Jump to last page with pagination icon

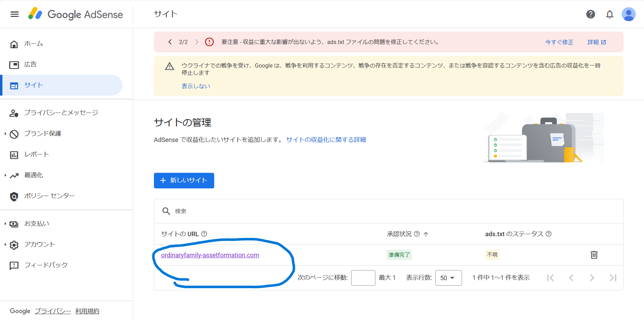tap(613, 277)
